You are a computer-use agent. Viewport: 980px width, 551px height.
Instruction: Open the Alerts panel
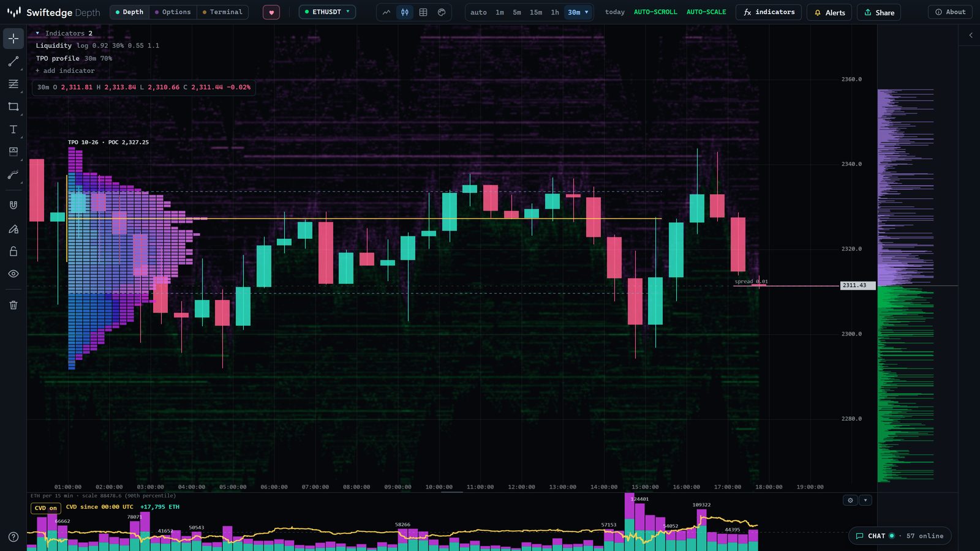pos(829,12)
